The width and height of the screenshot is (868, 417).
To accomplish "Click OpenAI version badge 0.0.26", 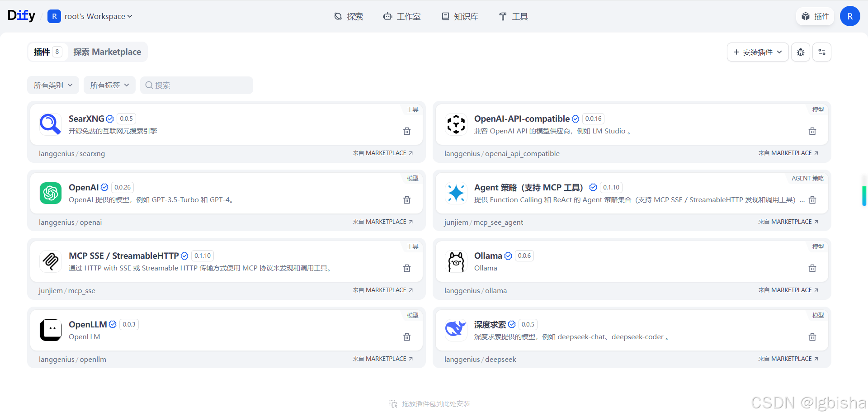I will 123,187.
